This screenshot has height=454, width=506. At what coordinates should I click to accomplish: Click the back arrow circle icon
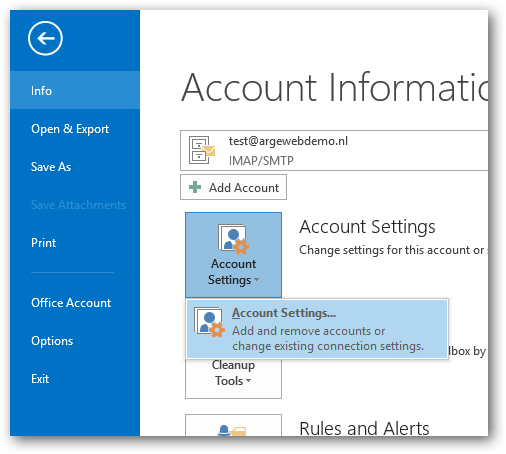pyautogui.click(x=45, y=38)
